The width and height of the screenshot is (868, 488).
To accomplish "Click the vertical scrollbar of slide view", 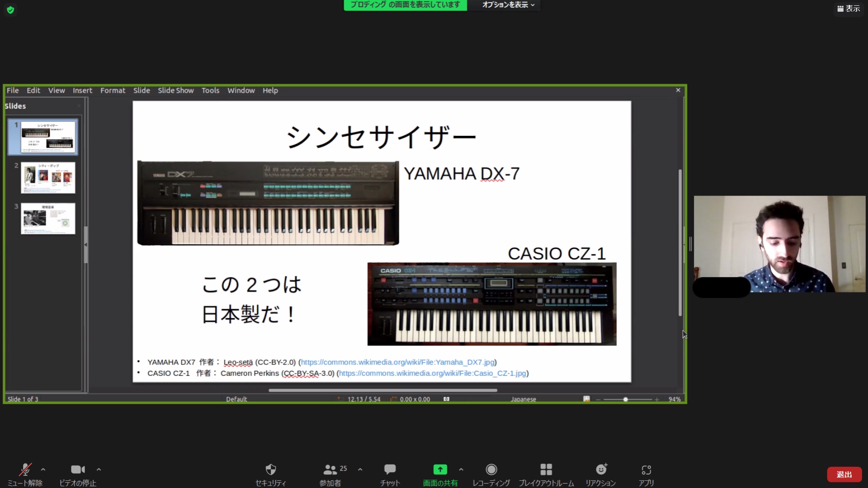I will pos(680,243).
